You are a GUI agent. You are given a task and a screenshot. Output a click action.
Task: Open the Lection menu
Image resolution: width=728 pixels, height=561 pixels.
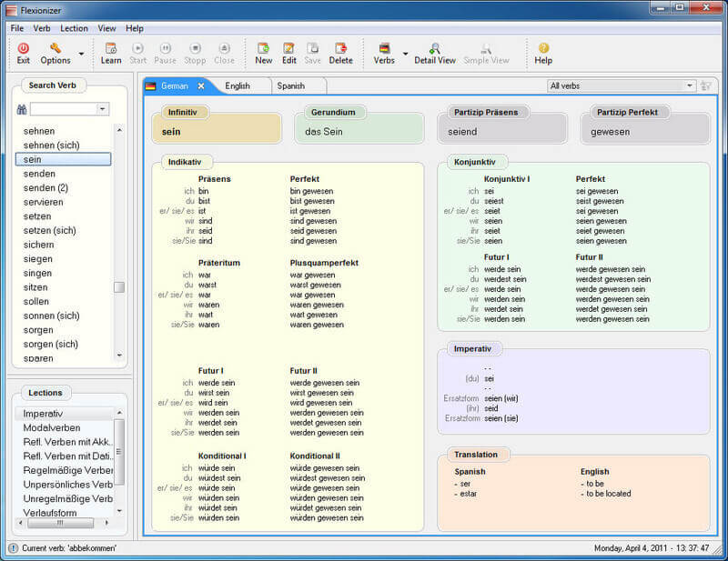coord(74,28)
